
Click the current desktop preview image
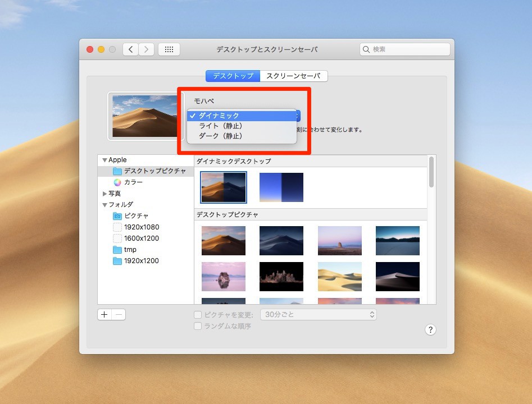coord(145,116)
